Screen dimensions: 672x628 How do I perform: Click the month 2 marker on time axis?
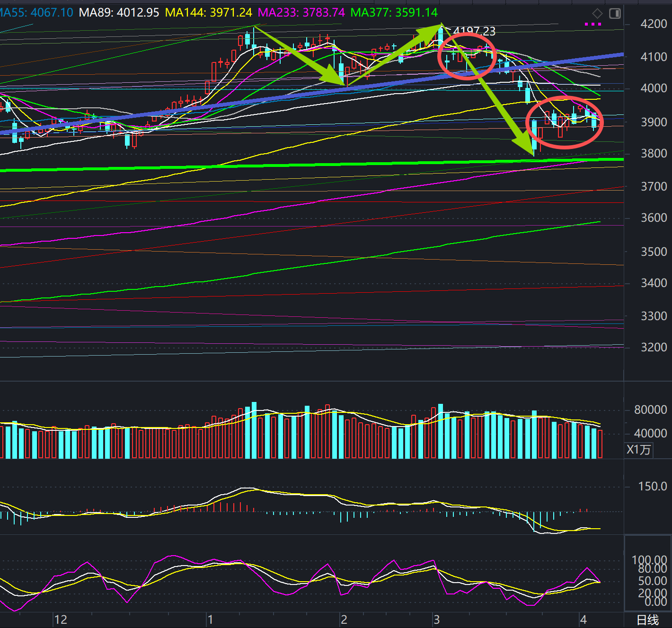click(x=344, y=619)
